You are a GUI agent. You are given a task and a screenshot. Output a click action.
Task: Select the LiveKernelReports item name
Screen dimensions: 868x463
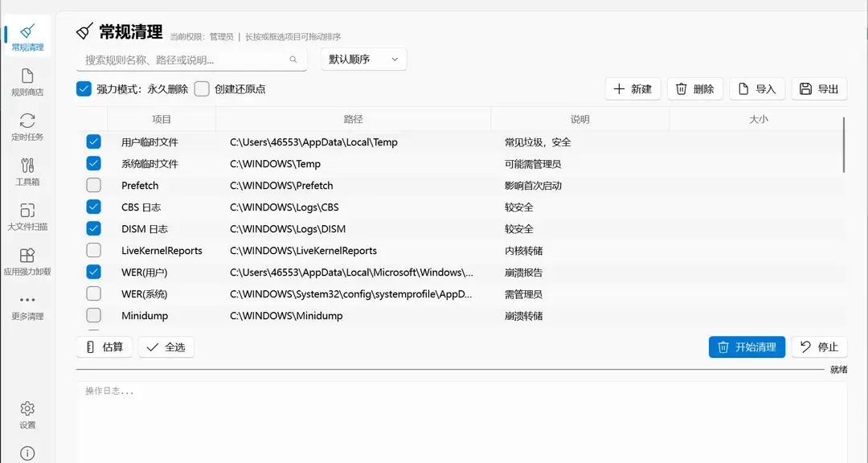[x=162, y=251]
